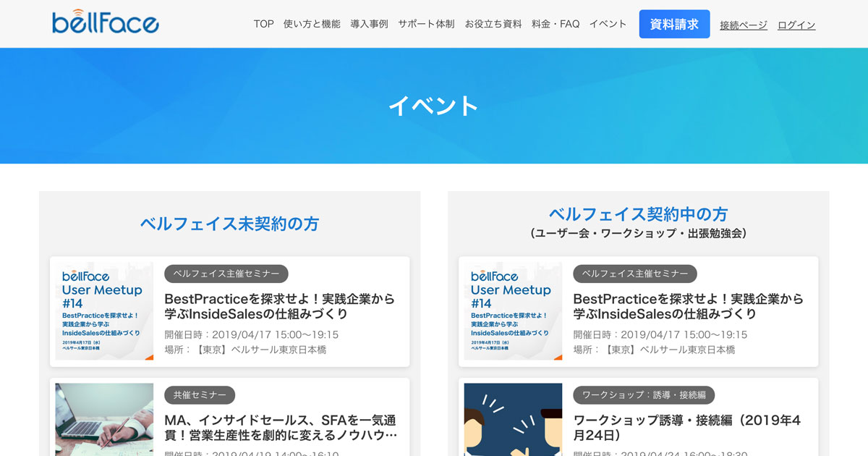Open the MA、インサイドセールス、SFA seminar title
This screenshot has width=868, height=456.
(x=281, y=427)
